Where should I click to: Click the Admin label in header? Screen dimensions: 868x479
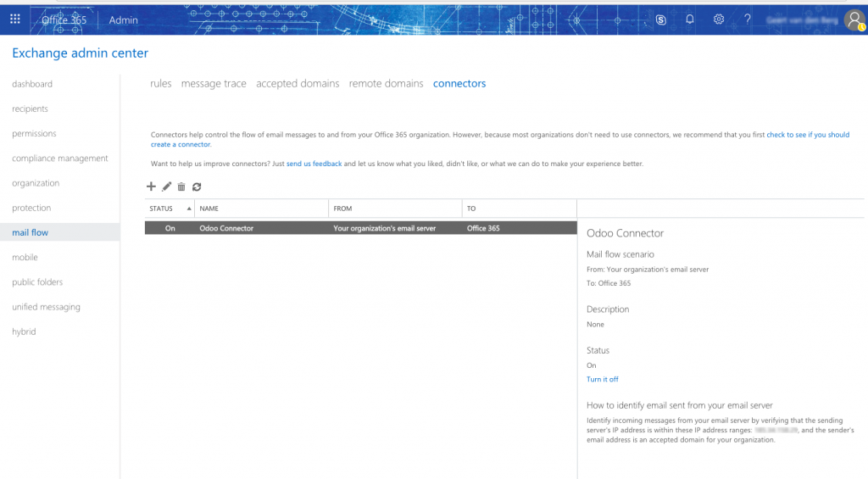(x=123, y=20)
